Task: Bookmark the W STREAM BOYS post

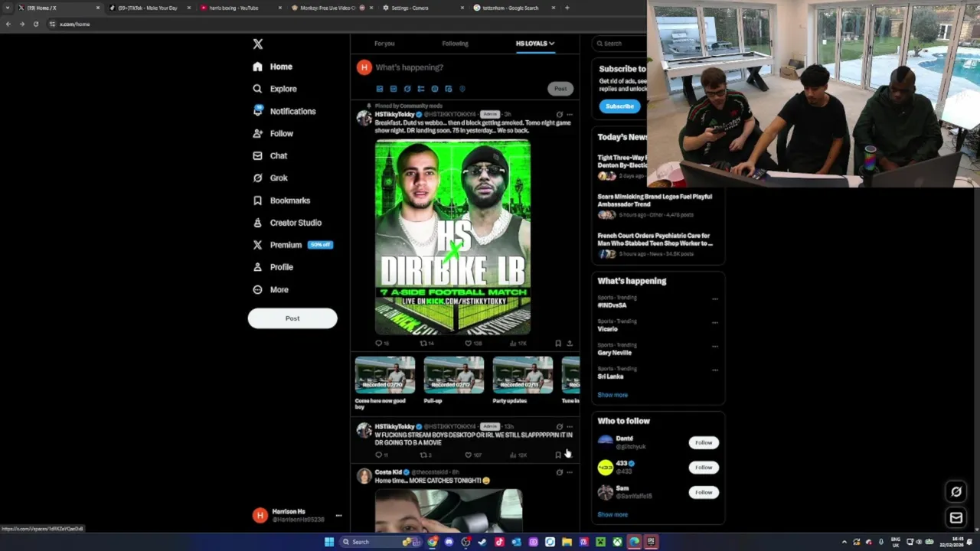Action: click(558, 455)
